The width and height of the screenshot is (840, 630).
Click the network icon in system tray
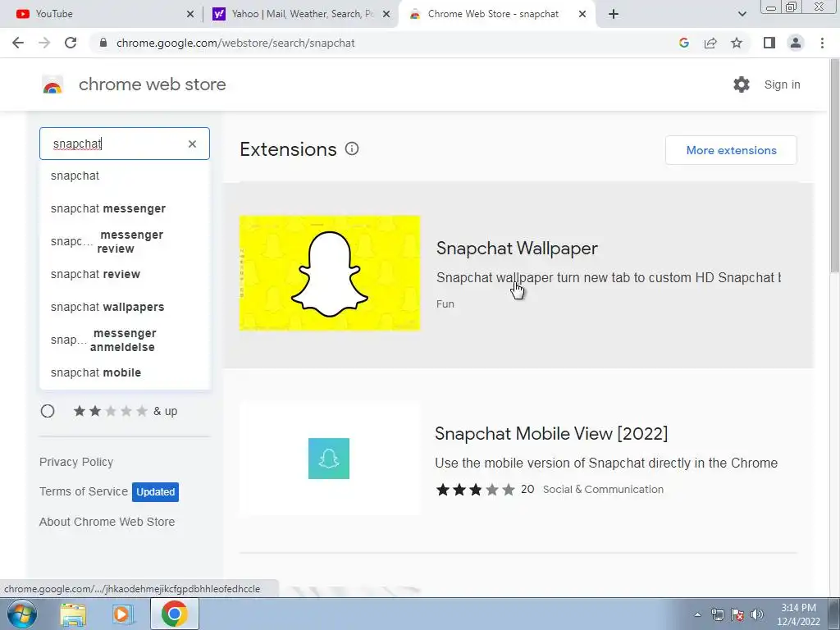[717, 614]
